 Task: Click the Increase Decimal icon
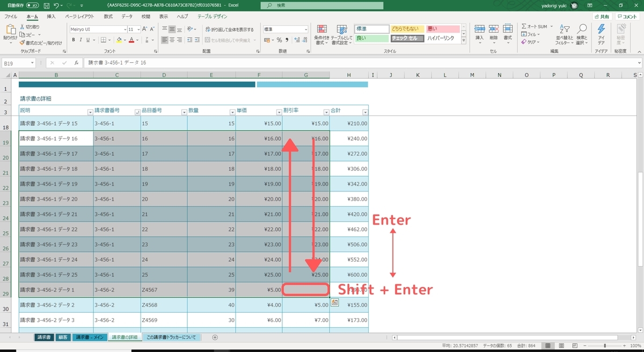click(297, 40)
